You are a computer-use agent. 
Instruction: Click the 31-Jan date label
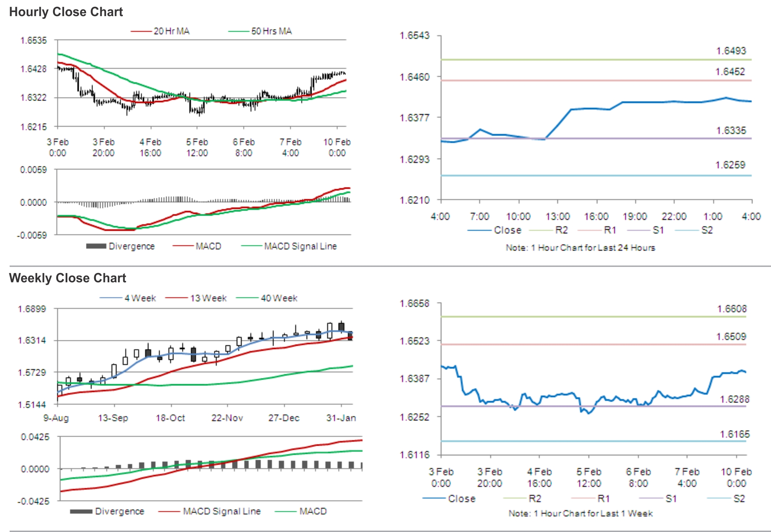click(341, 418)
